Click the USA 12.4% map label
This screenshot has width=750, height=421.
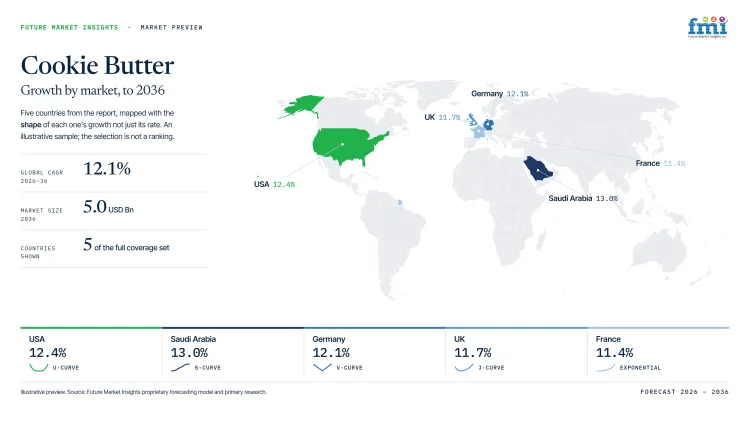point(274,184)
